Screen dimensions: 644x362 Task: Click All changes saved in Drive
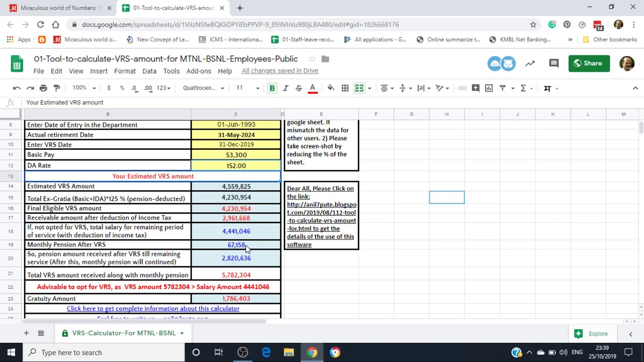280,71
